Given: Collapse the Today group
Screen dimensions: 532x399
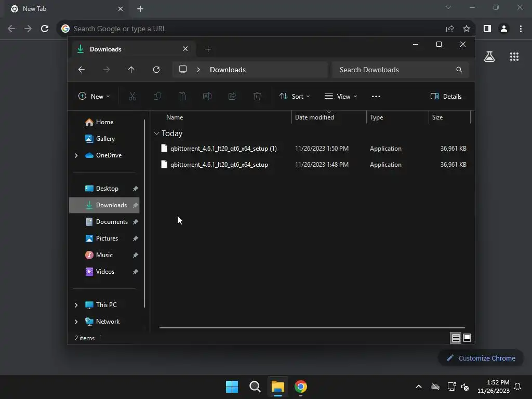Looking at the screenshot, I should coord(156,134).
